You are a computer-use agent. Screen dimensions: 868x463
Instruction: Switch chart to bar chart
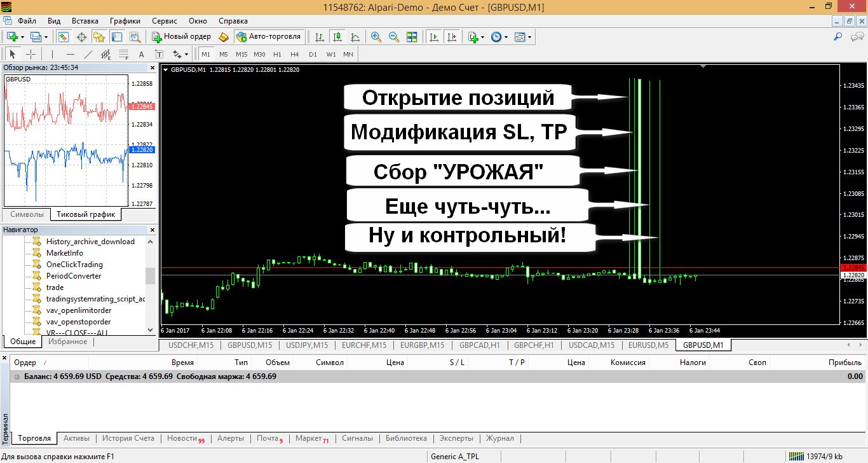pos(319,37)
